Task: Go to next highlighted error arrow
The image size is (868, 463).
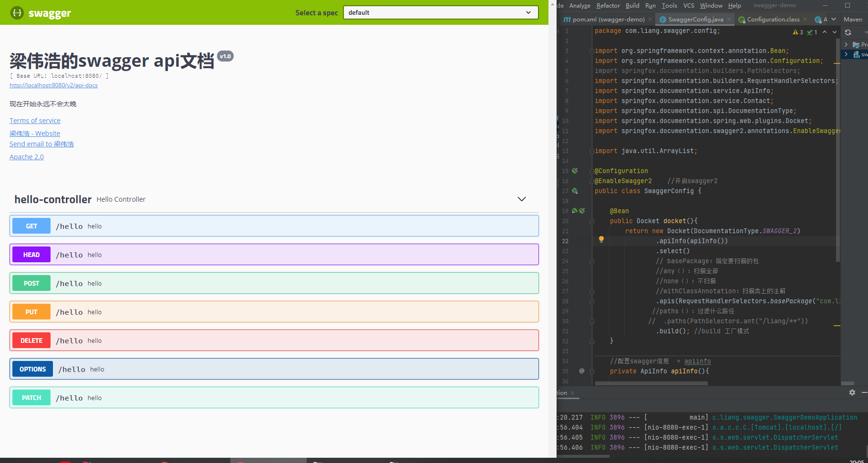Action: tap(835, 32)
